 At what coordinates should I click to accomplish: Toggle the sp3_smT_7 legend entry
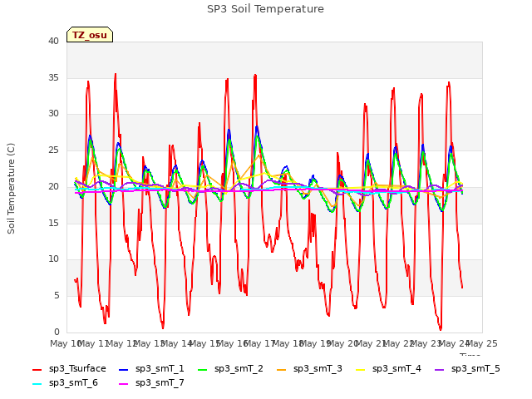click(151, 383)
